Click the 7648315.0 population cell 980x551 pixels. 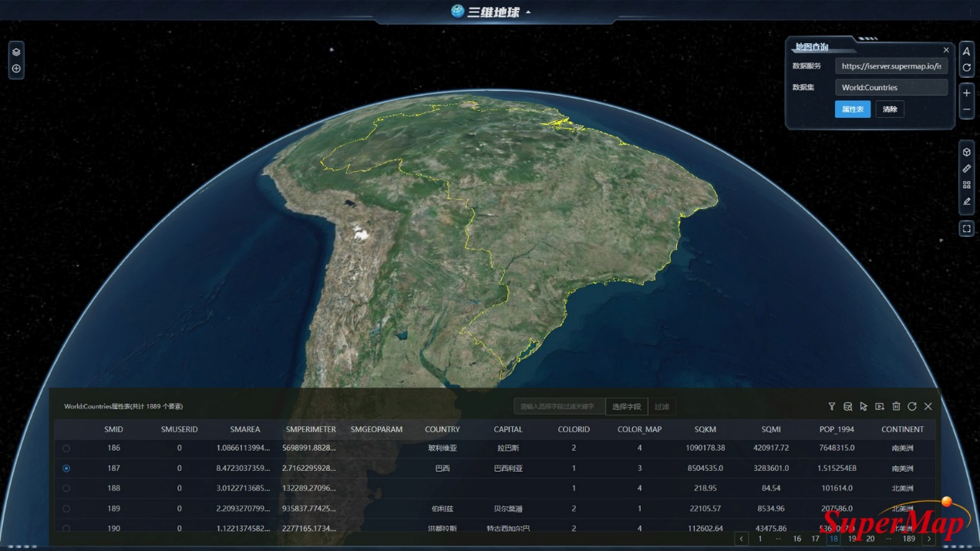coord(837,448)
